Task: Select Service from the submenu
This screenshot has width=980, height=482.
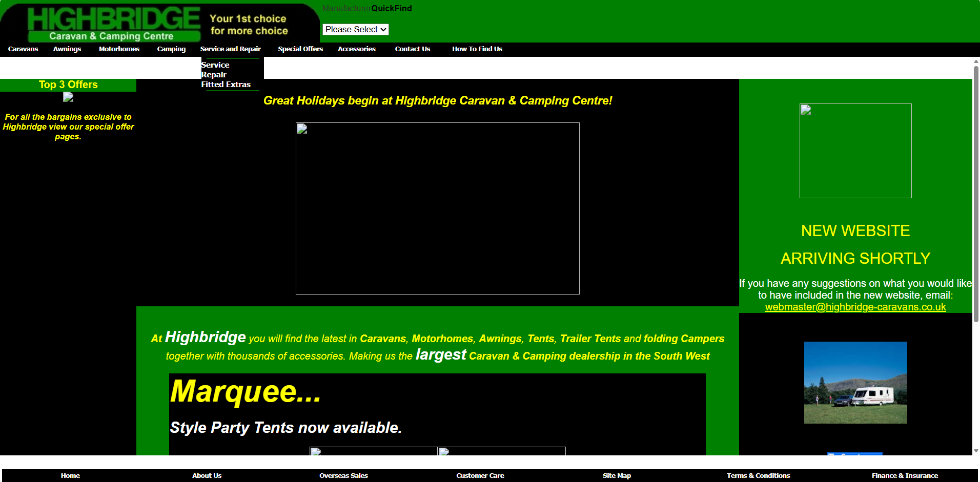Action: point(215,65)
